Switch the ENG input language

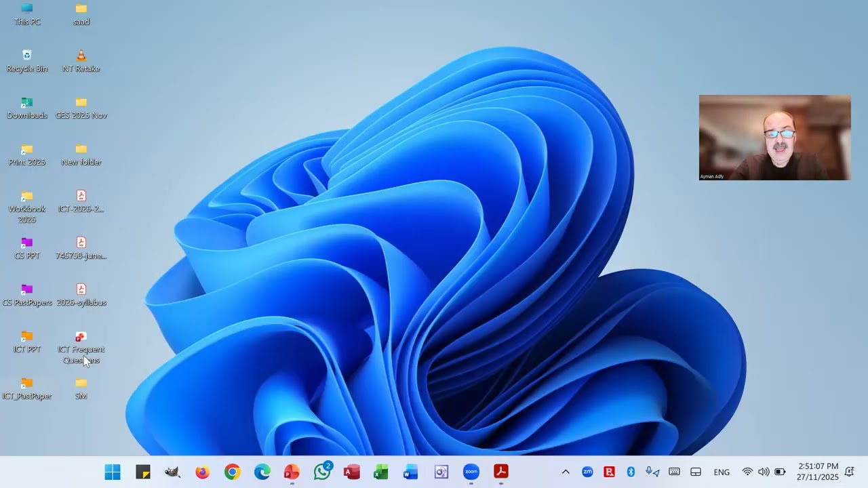(x=722, y=472)
